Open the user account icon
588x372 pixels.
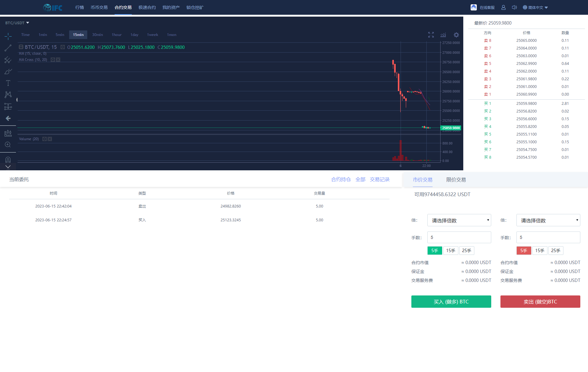point(503,7)
